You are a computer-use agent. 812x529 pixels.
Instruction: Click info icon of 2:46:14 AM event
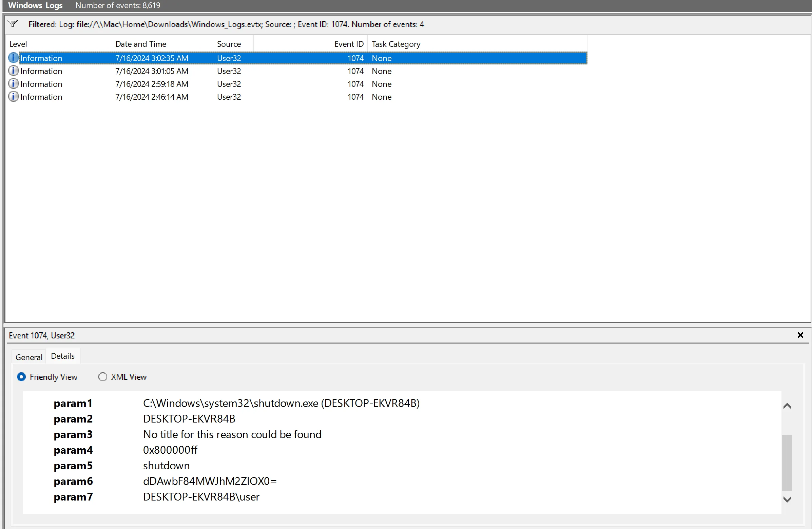tap(13, 97)
